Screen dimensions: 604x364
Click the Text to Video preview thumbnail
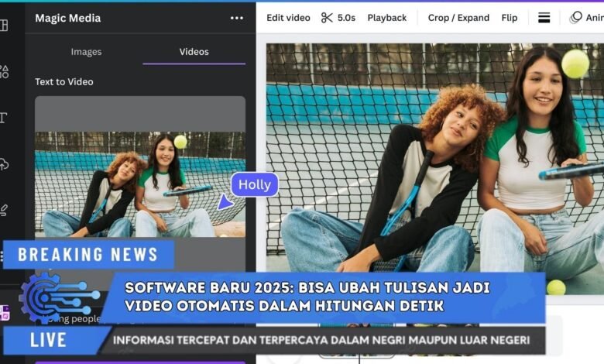tap(139, 184)
